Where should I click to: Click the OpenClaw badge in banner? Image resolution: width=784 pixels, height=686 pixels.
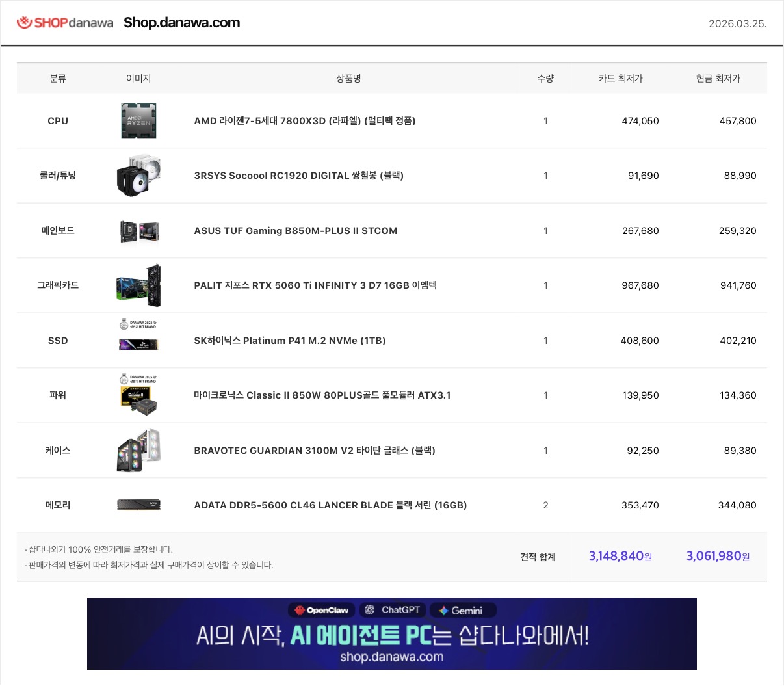click(x=322, y=610)
